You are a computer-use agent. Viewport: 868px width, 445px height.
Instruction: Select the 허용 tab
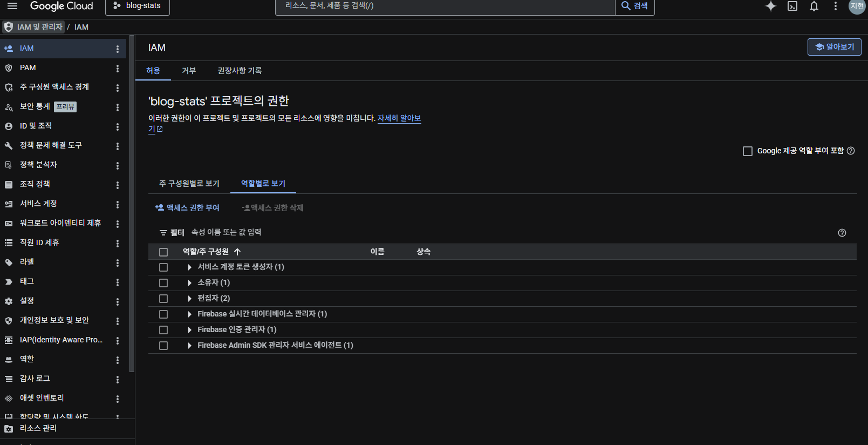[x=153, y=71]
